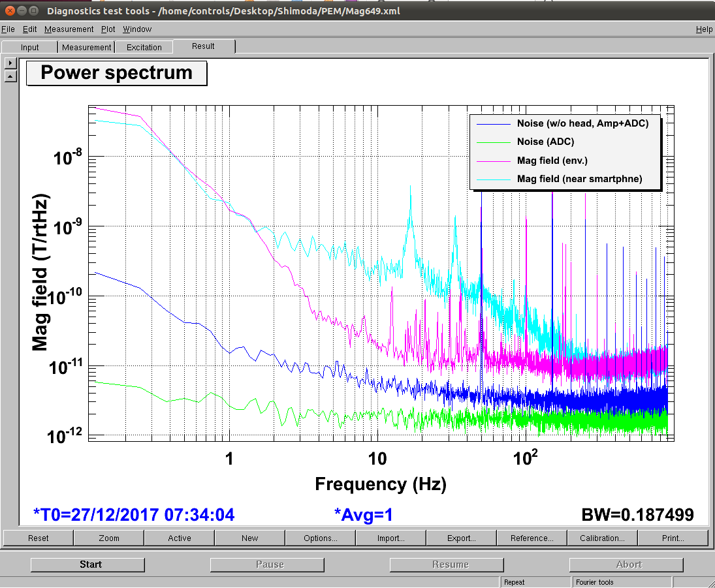Open the Calibration... dialog

point(603,538)
